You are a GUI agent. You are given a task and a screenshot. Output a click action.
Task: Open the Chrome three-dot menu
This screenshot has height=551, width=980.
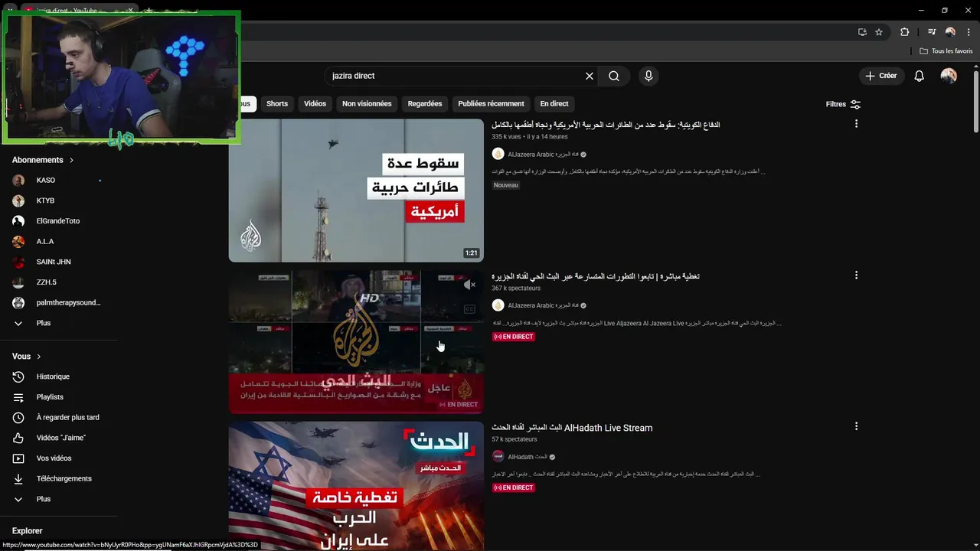click(x=969, y=32)
